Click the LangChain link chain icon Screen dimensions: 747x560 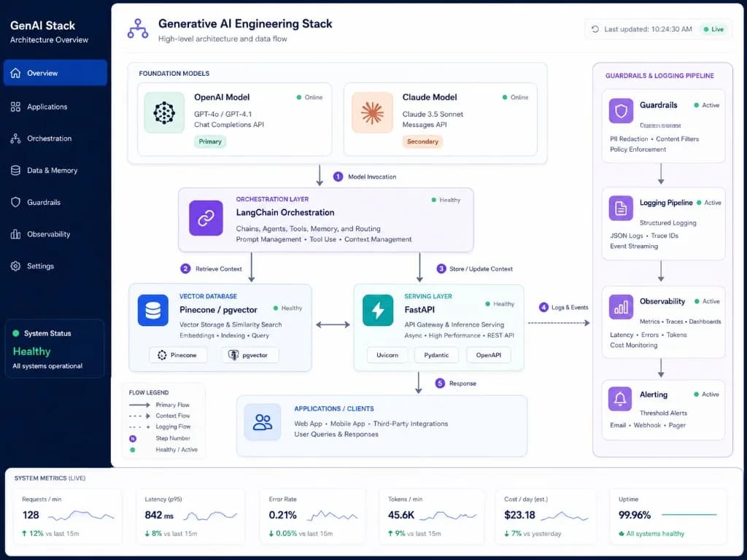coord(206,218)
